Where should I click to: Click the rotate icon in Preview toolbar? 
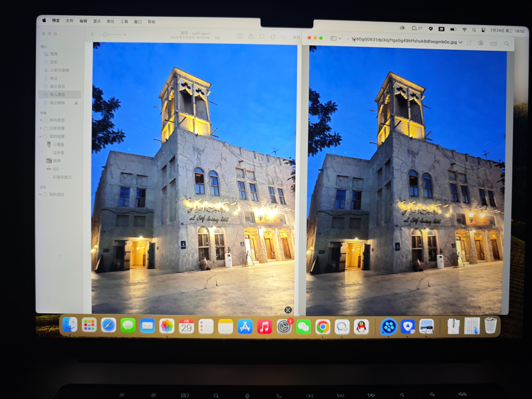pos(470,43)
